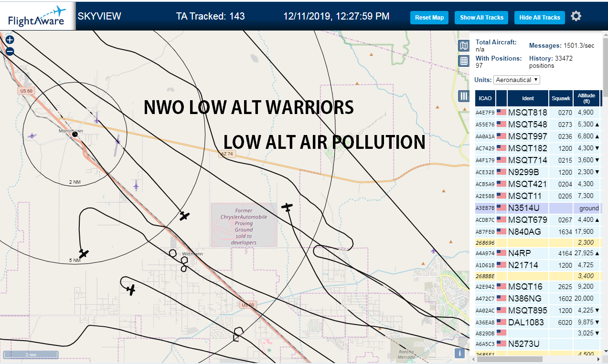The width and height of the screenshot is (608, 364).
Task: Select aircraft N840AG in the list
Action: (x=538, y=232)
